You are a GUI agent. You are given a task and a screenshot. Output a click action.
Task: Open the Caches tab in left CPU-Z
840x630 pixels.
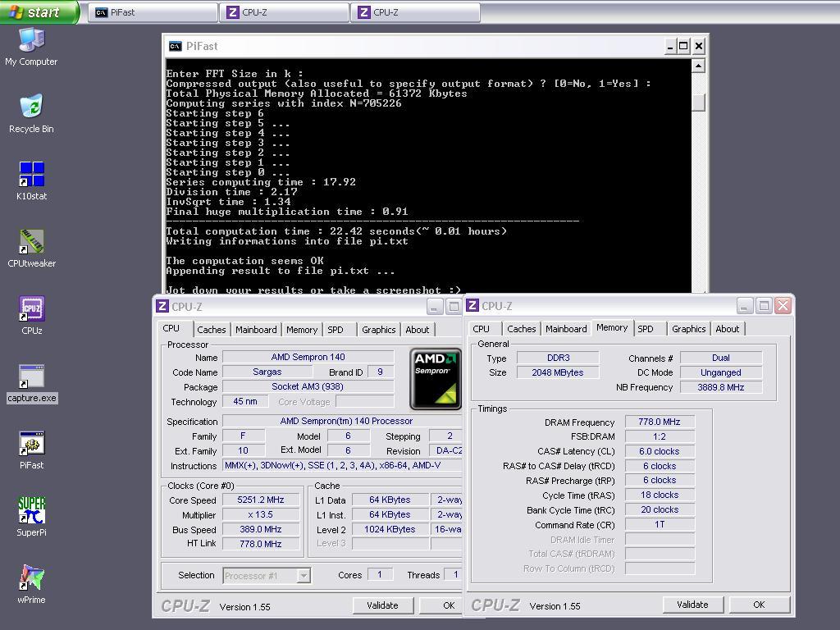pyautogui.click(x=211, y=330)
